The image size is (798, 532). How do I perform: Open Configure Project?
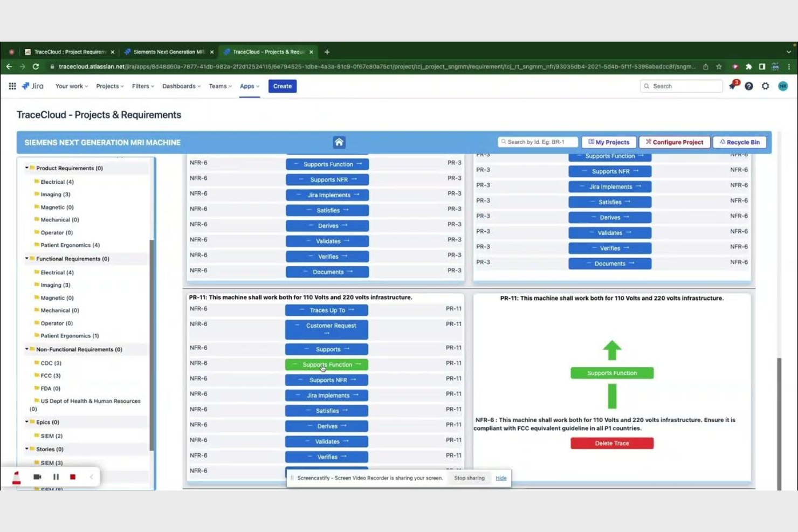pyautogui.click(x=675, y=142)
